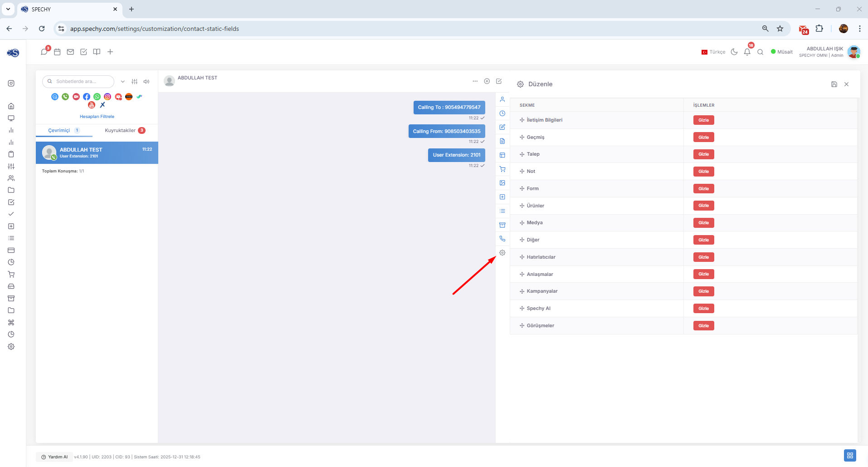868x467 pixels.
Task: Open the list reminders tab icon
Action: [502, 211]
